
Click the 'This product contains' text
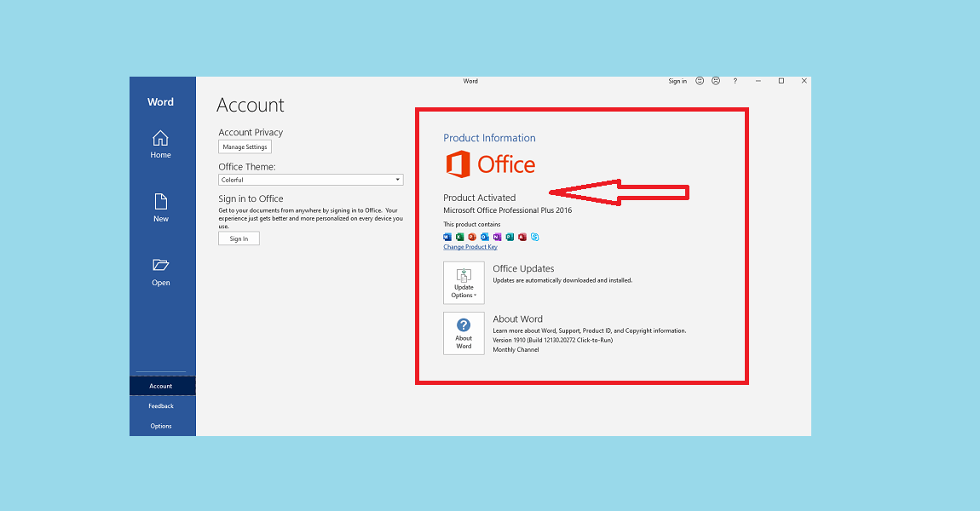click(x=472, y=224)
